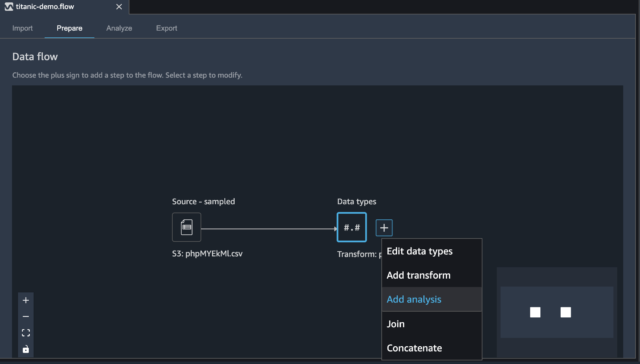
Task: Toggle the canvas lock icon
Action: 26,349
